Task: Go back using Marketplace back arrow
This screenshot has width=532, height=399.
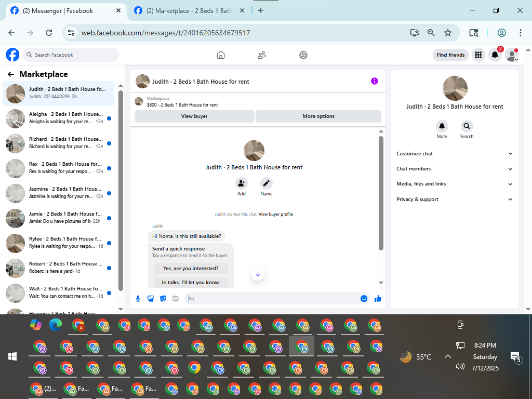Action: pos(11,74)
